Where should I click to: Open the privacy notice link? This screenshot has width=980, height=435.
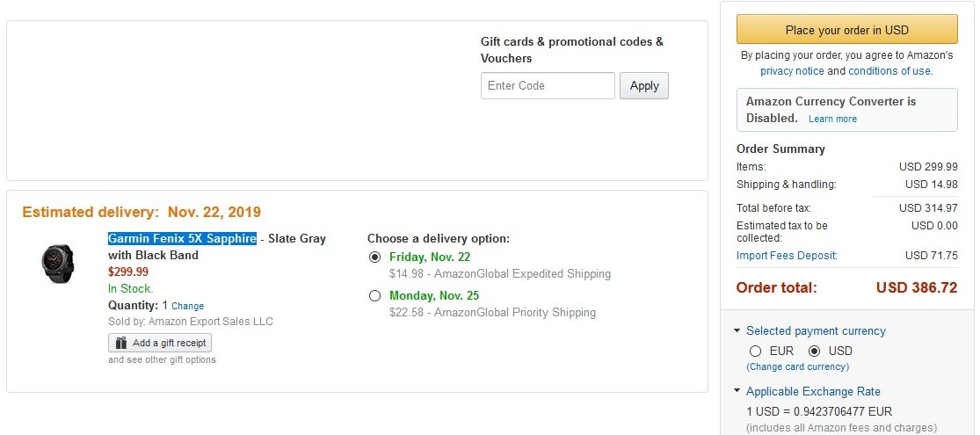[x=792, y=71]
